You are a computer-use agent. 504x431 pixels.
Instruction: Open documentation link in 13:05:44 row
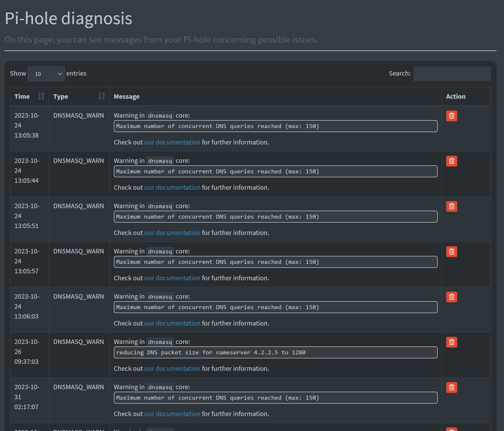172,188
